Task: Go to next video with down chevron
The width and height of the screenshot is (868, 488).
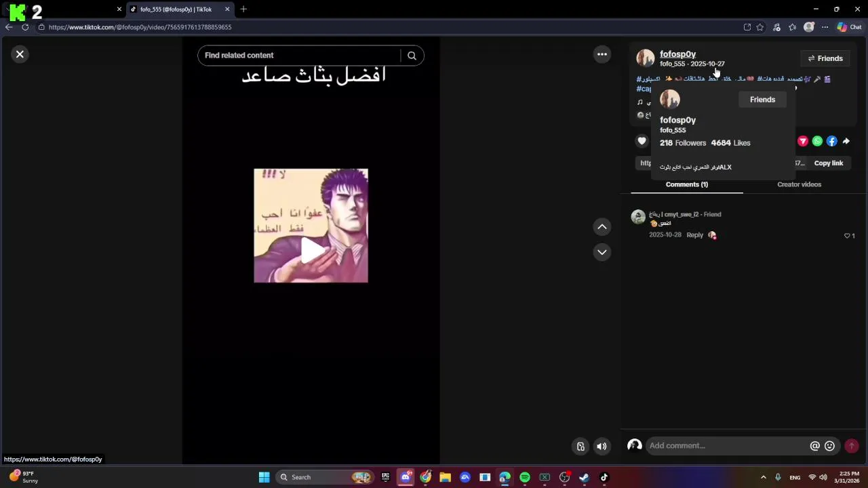Action: pos(602,252)
